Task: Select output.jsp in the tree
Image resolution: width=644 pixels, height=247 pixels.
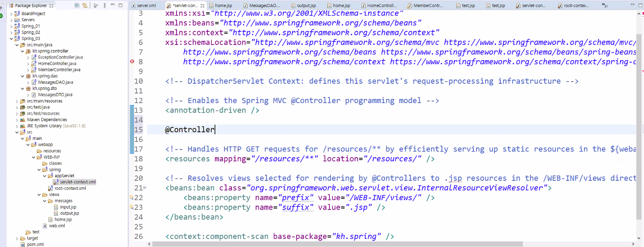Action: click(70, 213)
